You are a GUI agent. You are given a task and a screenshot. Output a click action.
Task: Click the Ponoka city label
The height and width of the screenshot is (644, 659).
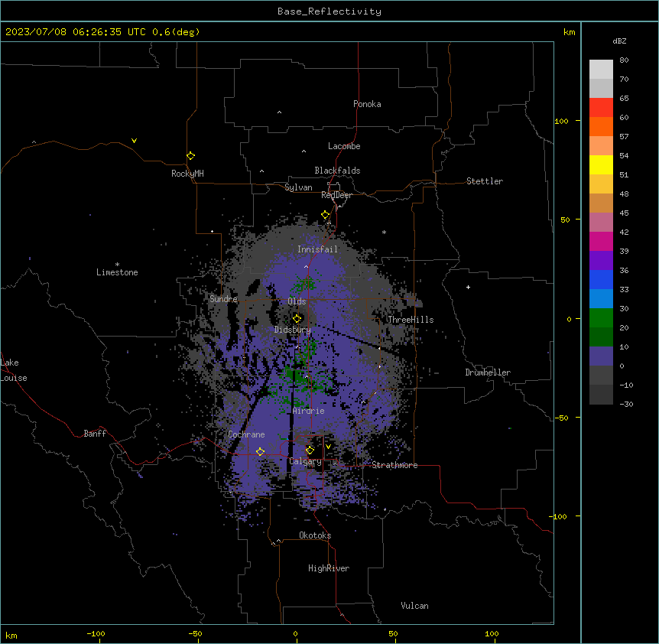pyautogui.click(x=367, y=104)
